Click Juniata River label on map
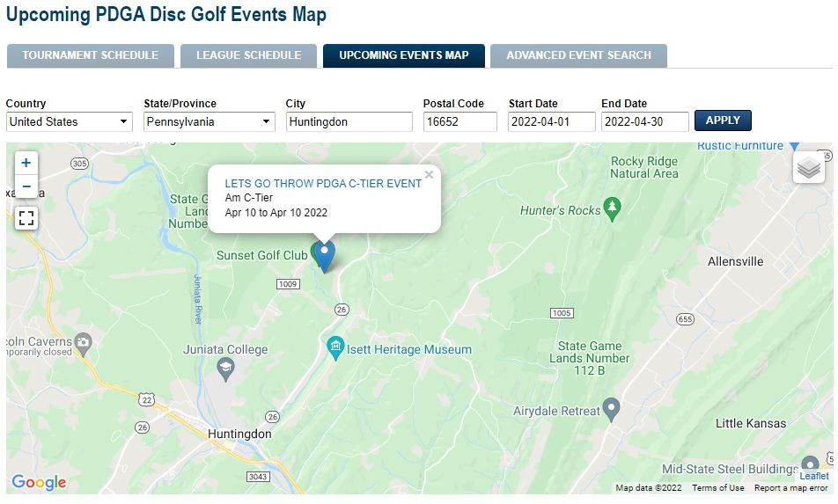The image size is (838, 504). click(x=197, y=299)
